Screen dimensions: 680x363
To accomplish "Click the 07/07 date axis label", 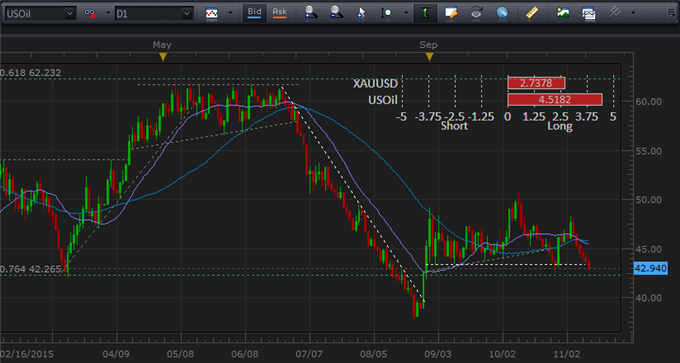I will (x=310, y=354).
